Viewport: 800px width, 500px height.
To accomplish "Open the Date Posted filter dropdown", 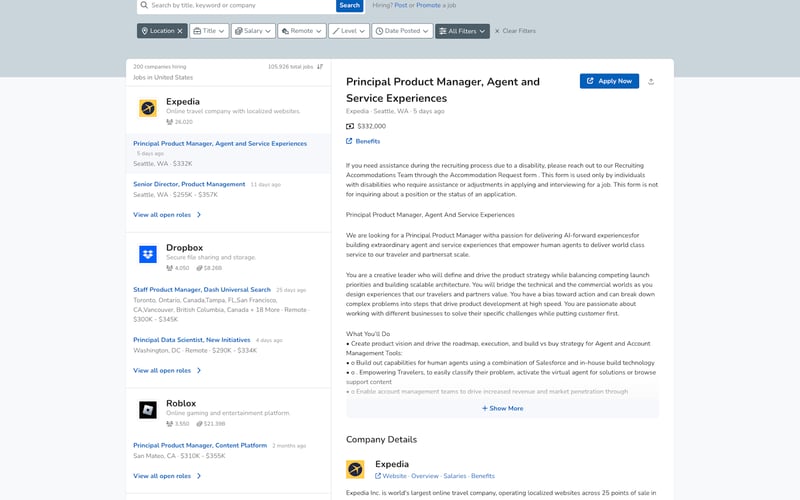I will click(x=403, y=31).
